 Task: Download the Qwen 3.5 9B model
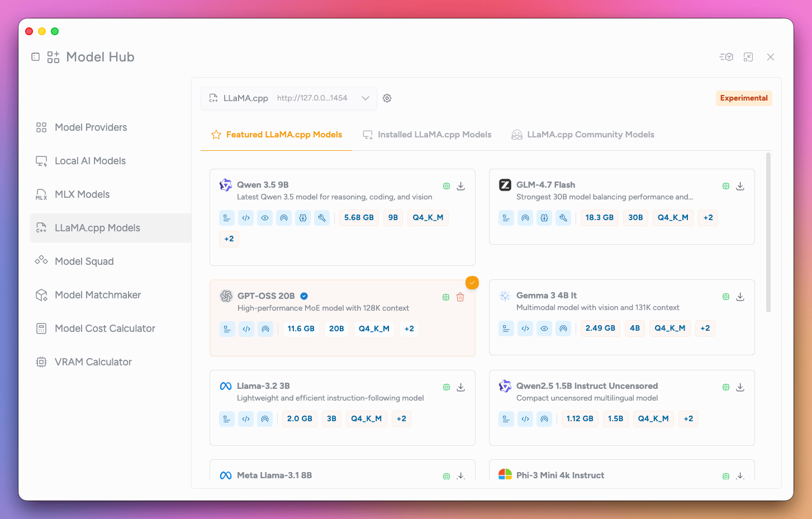click(x=460, y=186)
